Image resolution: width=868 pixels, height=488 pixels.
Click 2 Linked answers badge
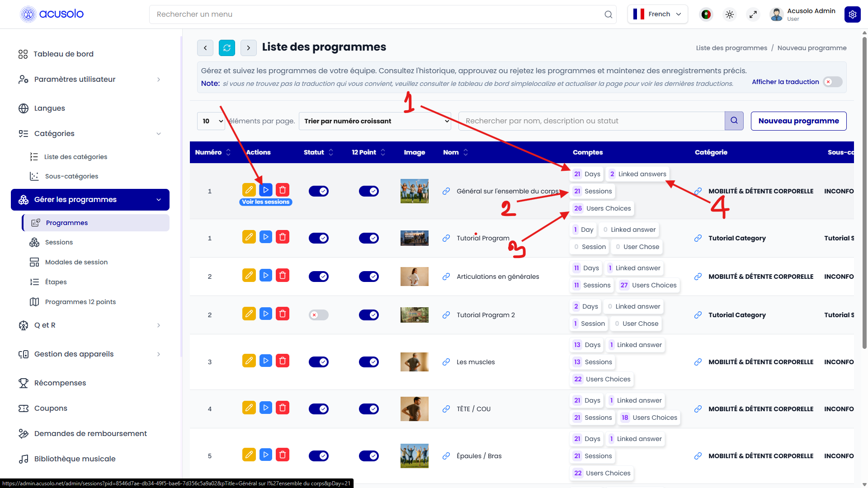(637, 174)
